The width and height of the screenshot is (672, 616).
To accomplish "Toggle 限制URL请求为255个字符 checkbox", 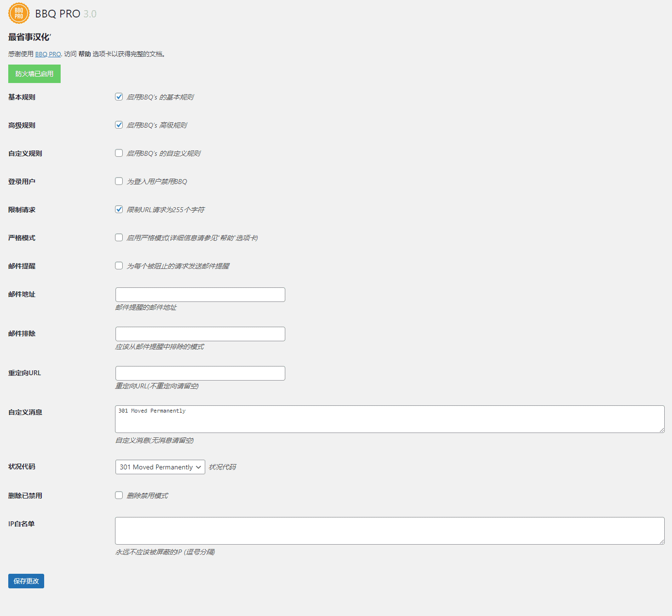I will pyautogui.click(x=119, y=209).
